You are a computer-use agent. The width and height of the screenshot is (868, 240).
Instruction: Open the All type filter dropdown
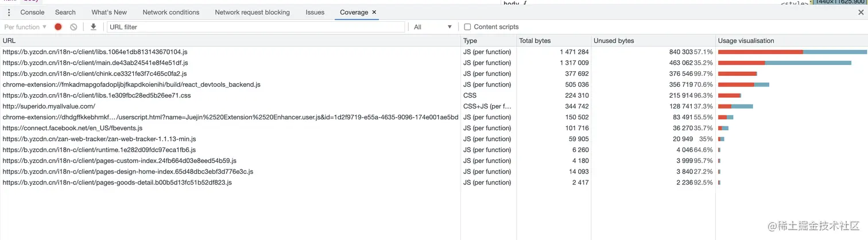point(433,27)
